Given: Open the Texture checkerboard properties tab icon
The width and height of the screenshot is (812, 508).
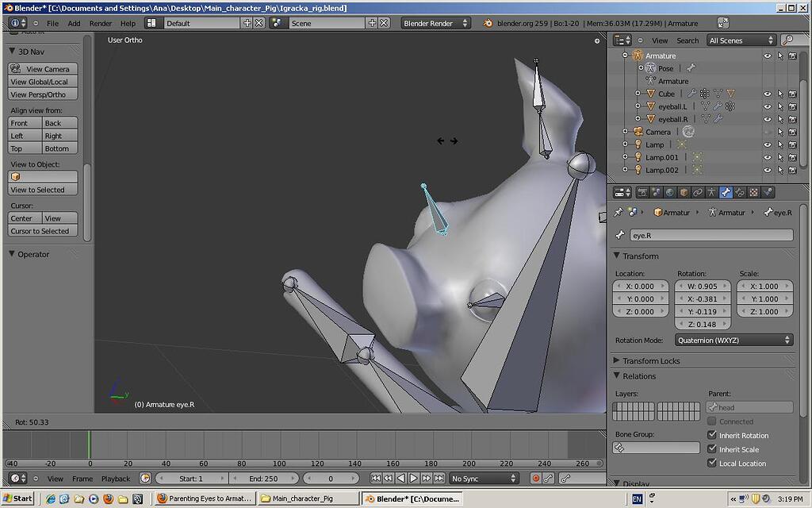Looking at the screenshot, I should tap(753, 192).
